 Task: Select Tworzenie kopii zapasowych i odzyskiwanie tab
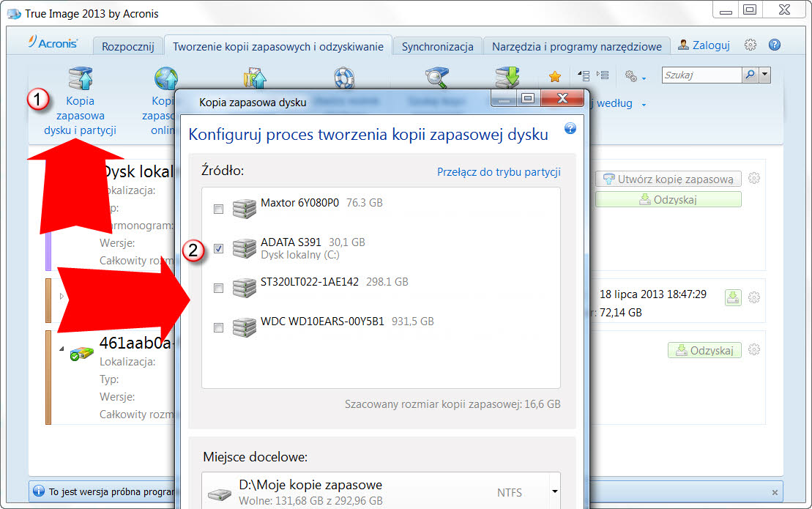pos(278,46)
